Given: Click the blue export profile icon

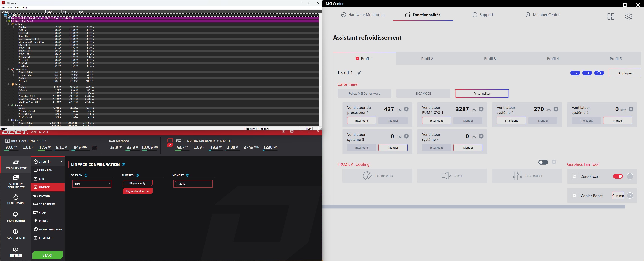Looking at the screenshot, I should [x=575, y=73].
